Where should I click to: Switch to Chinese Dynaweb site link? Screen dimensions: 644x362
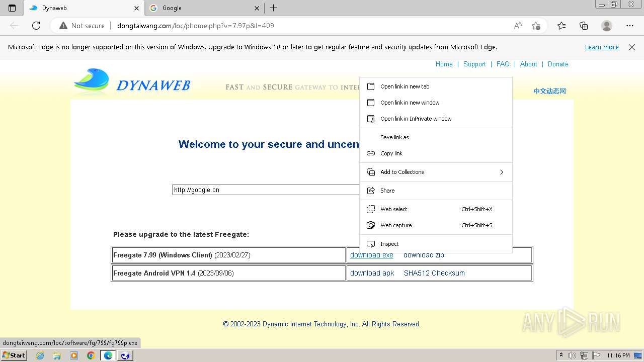549,91
